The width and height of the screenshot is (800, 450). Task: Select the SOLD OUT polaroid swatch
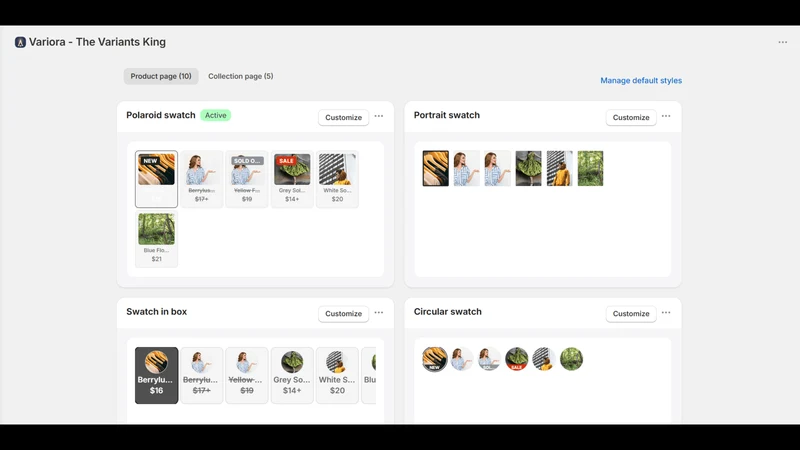(247, 179)
